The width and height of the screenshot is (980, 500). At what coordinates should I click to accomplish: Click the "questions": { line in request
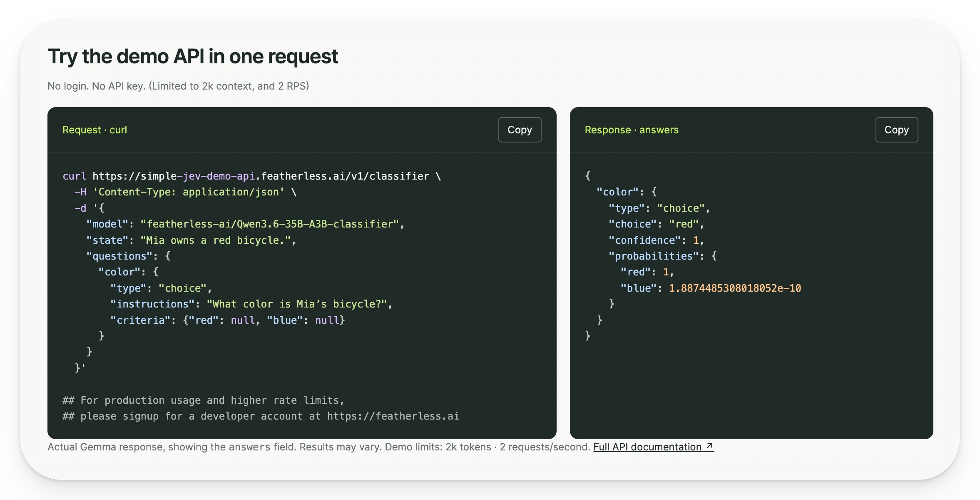pos(128,256)
